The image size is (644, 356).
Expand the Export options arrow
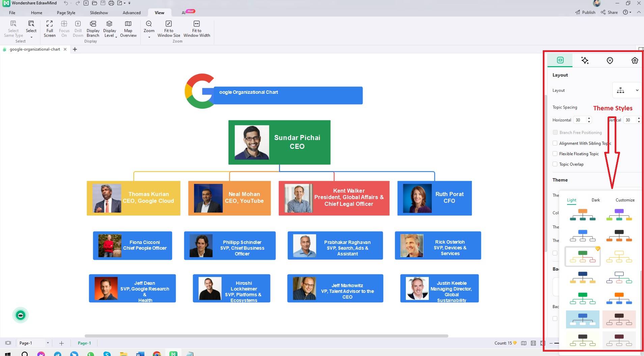point(124,3)
